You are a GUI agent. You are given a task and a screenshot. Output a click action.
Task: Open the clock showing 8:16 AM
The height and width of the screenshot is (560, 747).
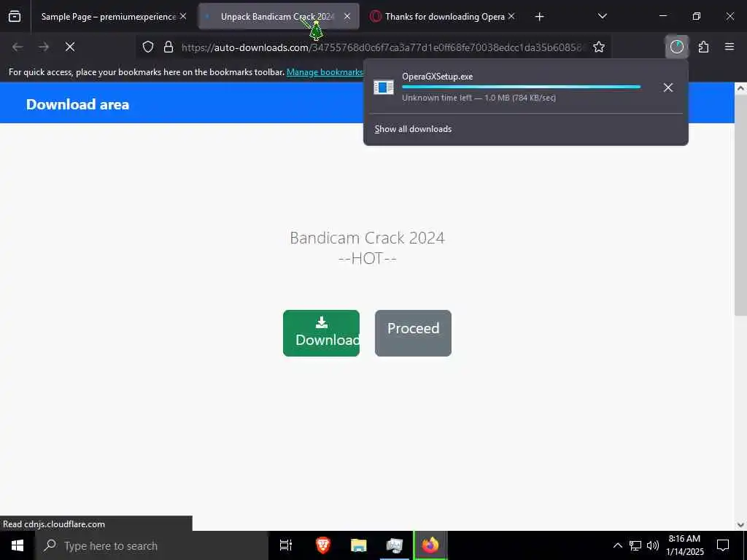684,545
